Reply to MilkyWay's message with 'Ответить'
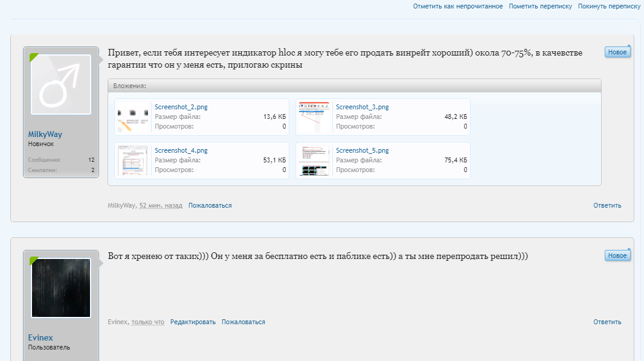 pos(607,205)
